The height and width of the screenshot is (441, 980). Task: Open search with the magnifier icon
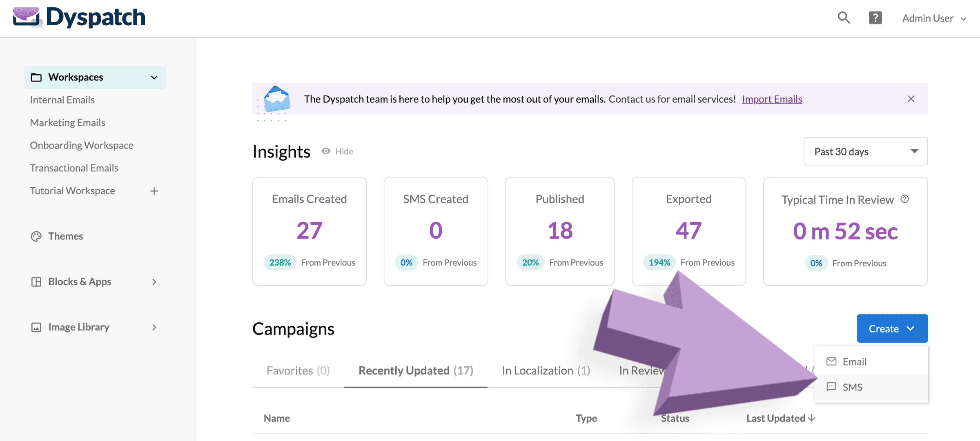tap(844, 18)
